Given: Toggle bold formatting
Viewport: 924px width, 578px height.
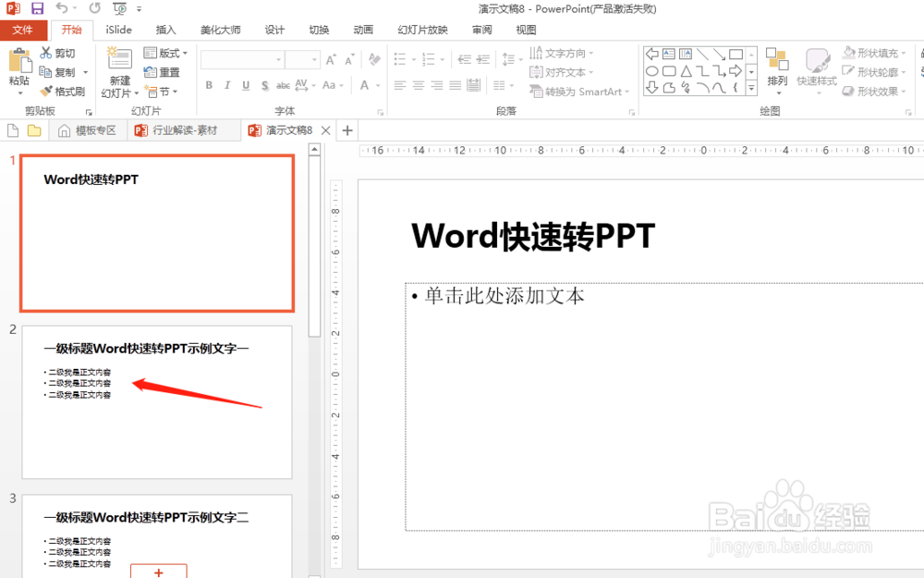Looking at the screenshot, I should 209,85.
